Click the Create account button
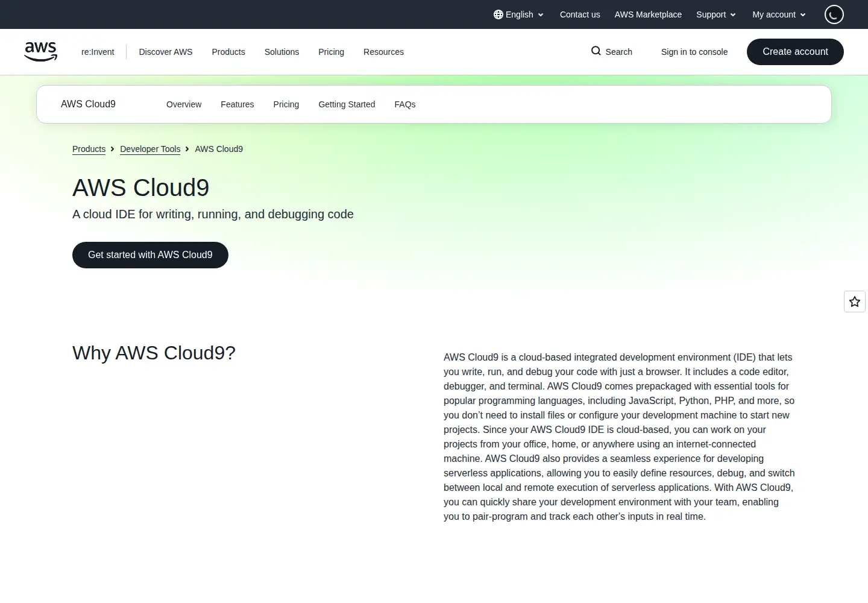868x603 pixels. tap(795, 52)
